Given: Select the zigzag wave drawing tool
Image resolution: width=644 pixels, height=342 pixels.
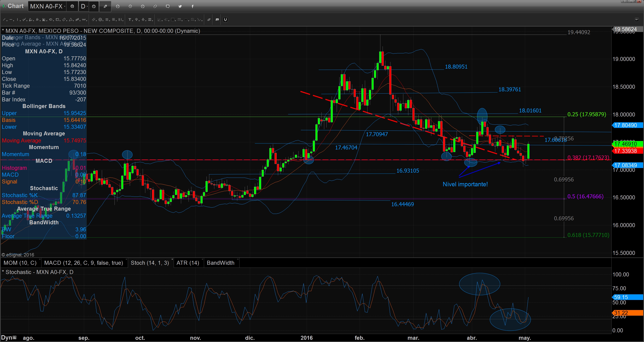Looking at the screenshot, I should [24, 20].
